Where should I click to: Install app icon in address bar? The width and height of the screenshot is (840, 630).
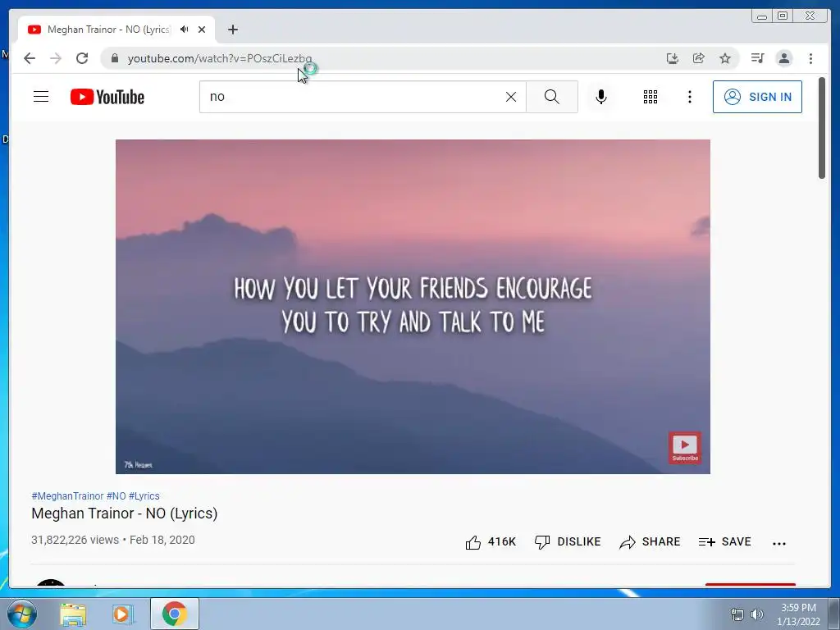click(x=673, y=58)
